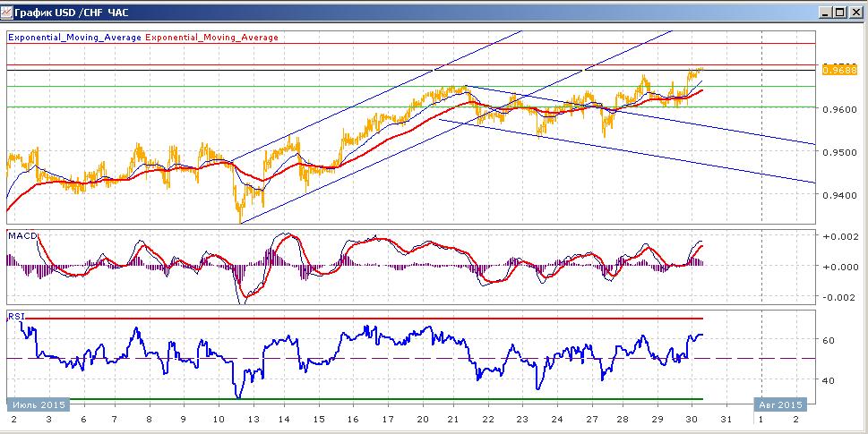Viewport: 868px width, 434px height.
Task: Select the Июль 2015 month marker
Action: (x=38, y=404)
